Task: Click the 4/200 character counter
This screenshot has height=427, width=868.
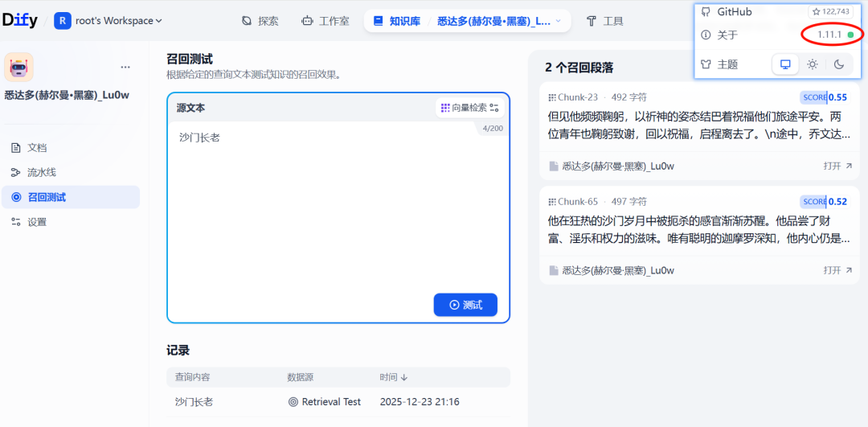Action: click(x=493, y=129)
